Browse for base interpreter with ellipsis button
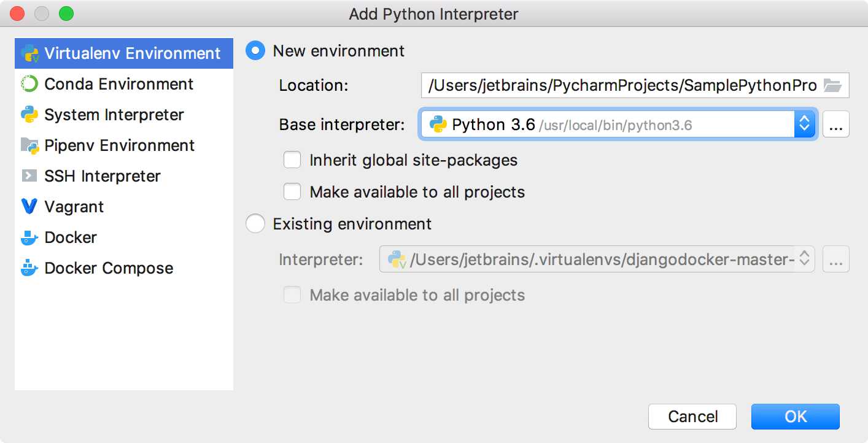This screenshot has width=868, height=443. [x=835, y=125]
